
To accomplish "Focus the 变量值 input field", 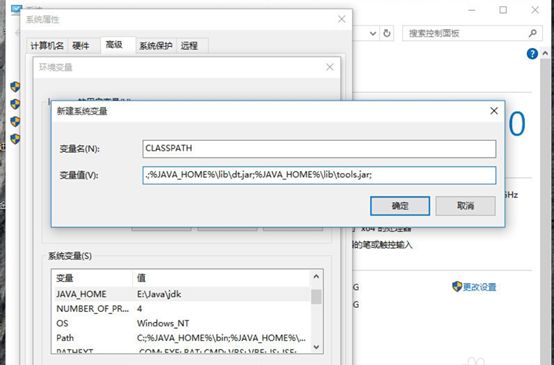I will (x=319, y=175).
